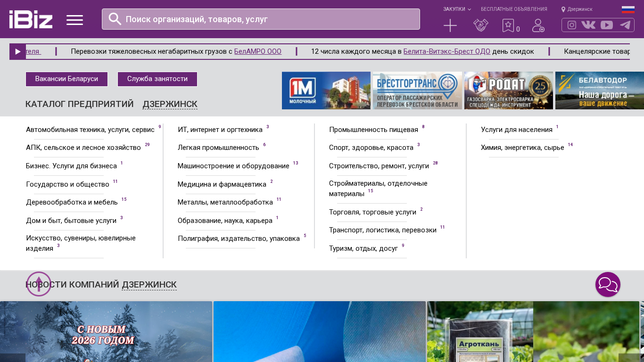Viewport: 644px width, 362px height.
Task: Open the handshake partners icon
Action: [481, 25]
